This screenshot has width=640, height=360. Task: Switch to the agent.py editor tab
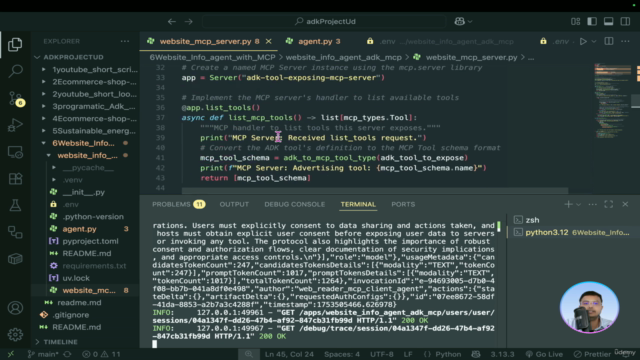[x=314, y=41]
